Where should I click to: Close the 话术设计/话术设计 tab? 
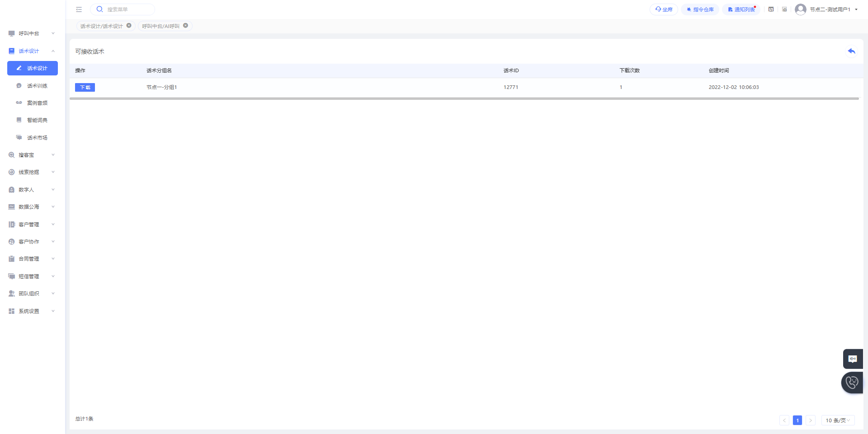[129, 26]
